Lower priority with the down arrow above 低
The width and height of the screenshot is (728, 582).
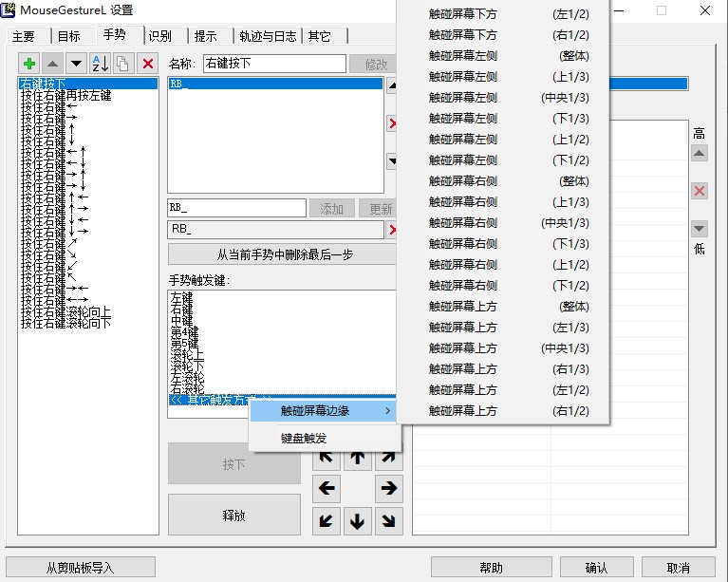(700, 229)
